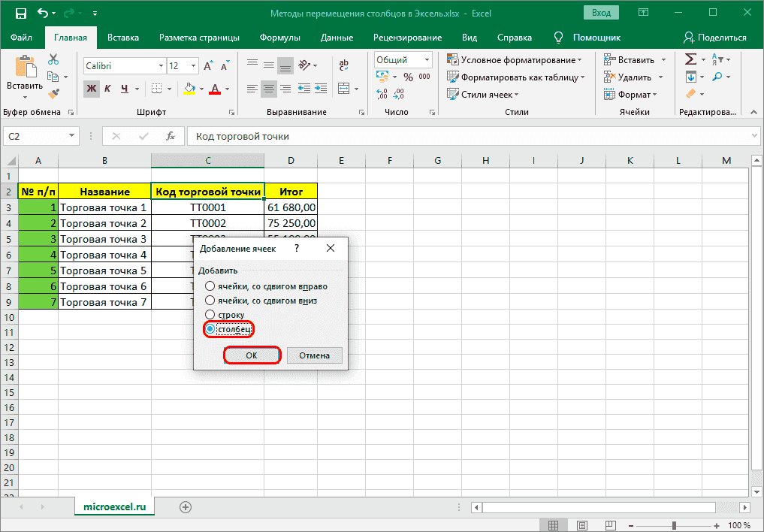Select the столбец radio button
Viewport: 764px width, 532px height.
[209, 329]
